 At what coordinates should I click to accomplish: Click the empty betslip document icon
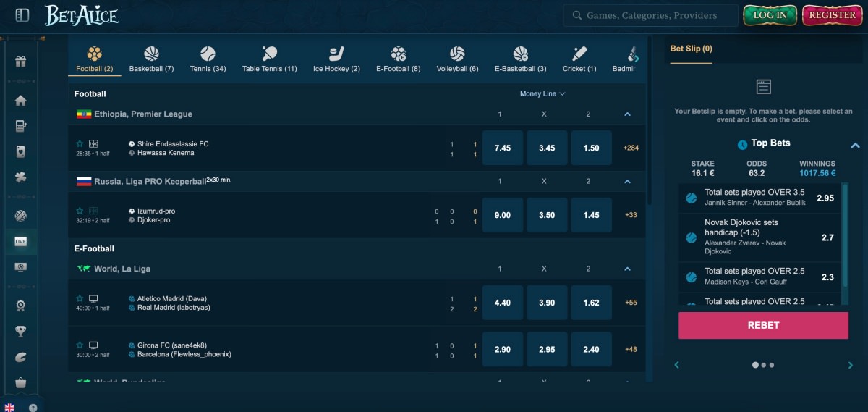pos(763,87)
